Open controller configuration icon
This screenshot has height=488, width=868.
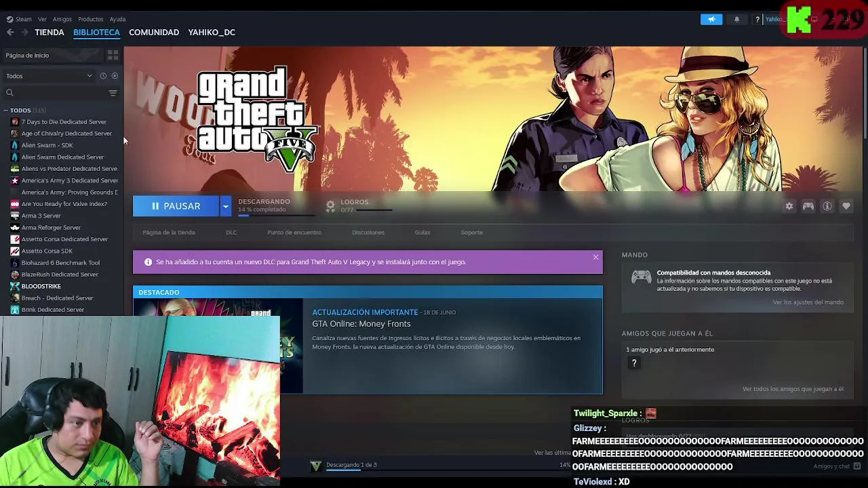[x=808, y=206]
